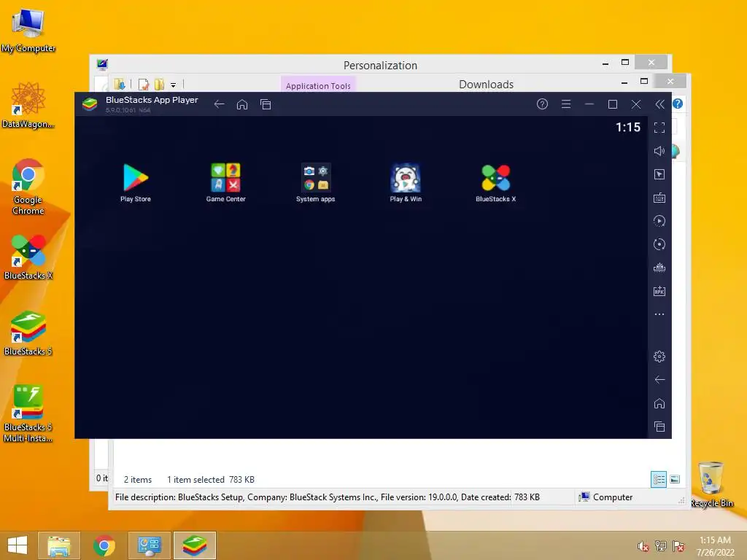Click the volume icon in BlueStacks sidebar

pyautogui.click(x=659, y=151)
